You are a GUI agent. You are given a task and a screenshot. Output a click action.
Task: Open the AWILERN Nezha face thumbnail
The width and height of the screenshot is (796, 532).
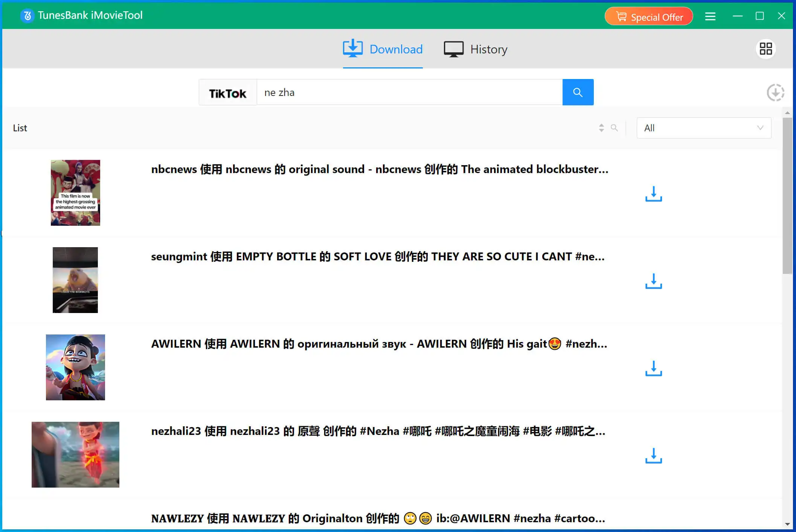[x=75, y=367]
